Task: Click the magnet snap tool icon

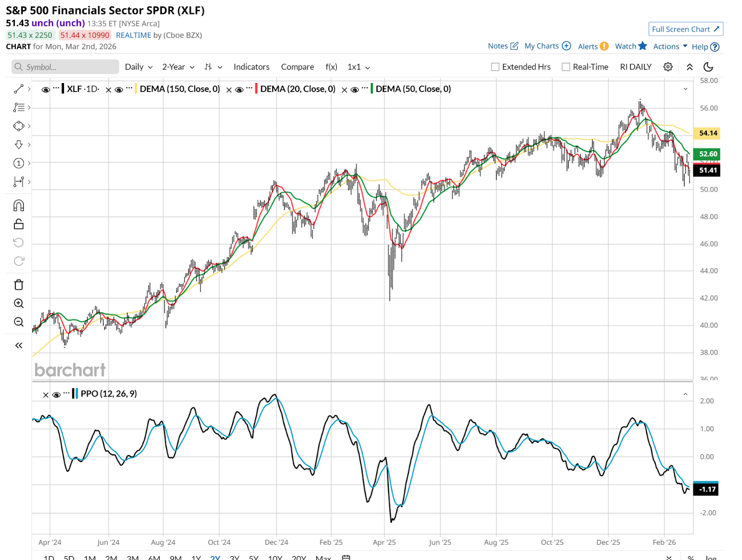Action: pos(19,206)
